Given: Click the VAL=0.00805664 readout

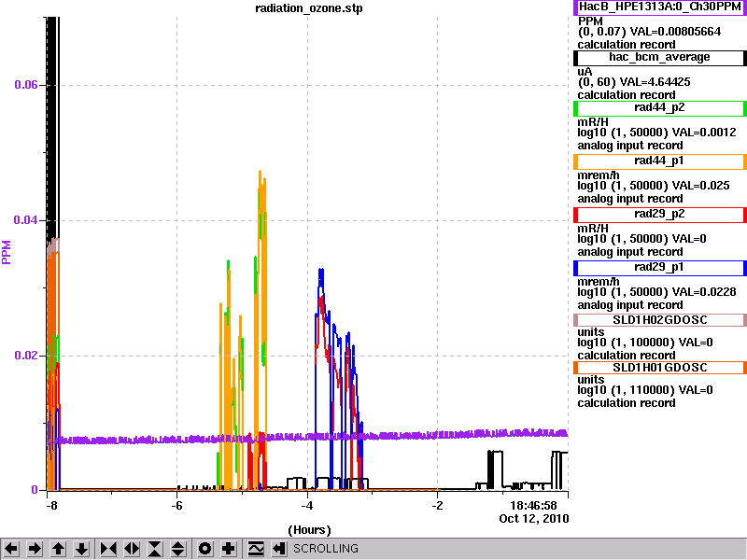Looking at the screenshot, I should pos(675,32).
